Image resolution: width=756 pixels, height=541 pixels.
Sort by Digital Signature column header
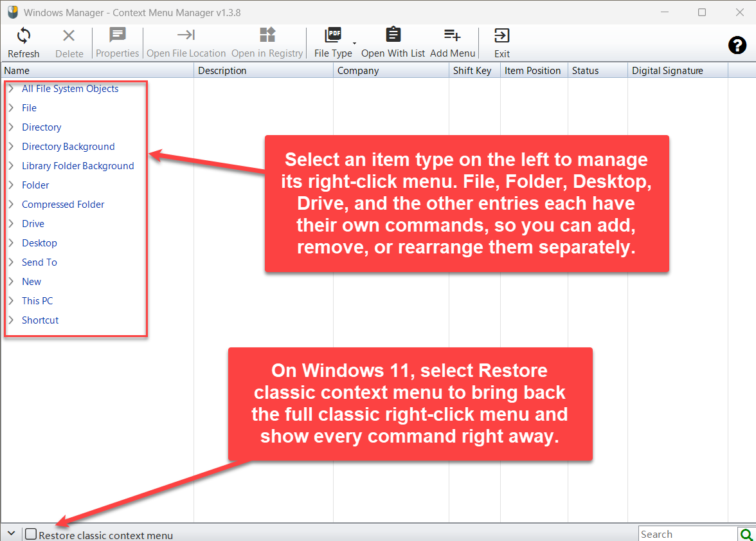point(678,71)
